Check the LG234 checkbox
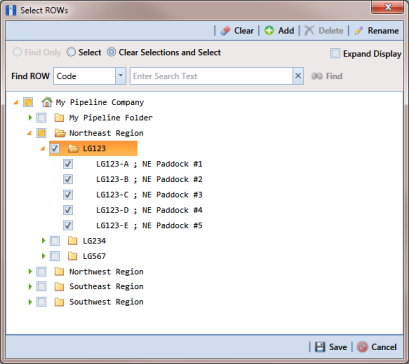 (55, 241)
